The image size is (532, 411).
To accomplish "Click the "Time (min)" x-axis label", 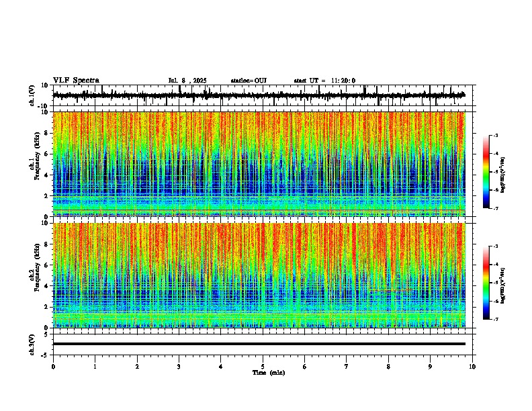I will (x=269, y=373).
